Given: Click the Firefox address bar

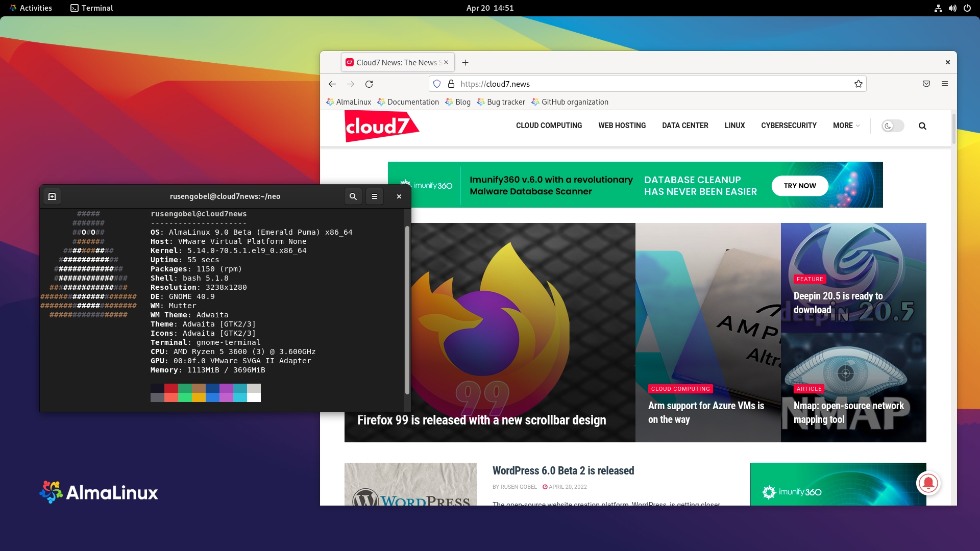Looking at the screenshot, I should [x=648, y=84].
